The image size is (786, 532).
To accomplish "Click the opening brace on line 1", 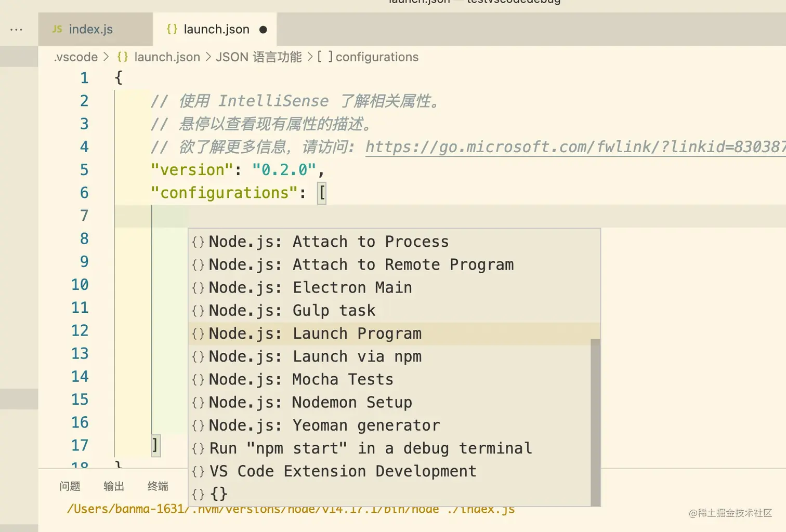I will pos(119,78).
